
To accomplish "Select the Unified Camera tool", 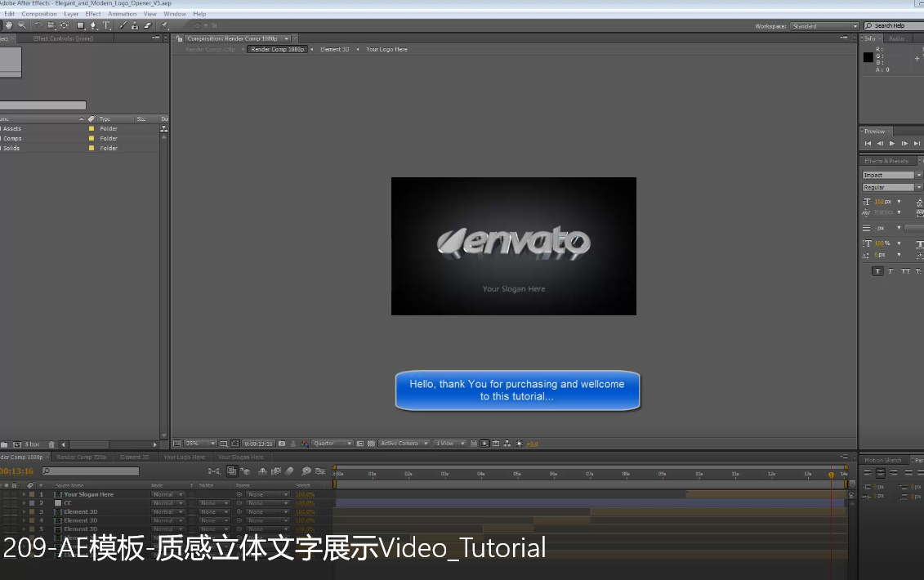I will [x=51, y=25].
